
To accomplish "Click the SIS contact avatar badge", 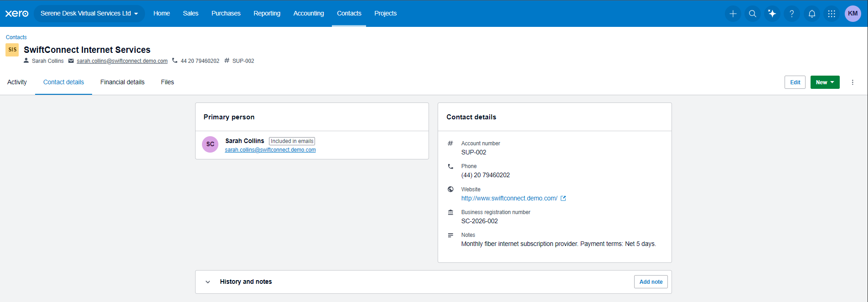I will click(12, 50).
